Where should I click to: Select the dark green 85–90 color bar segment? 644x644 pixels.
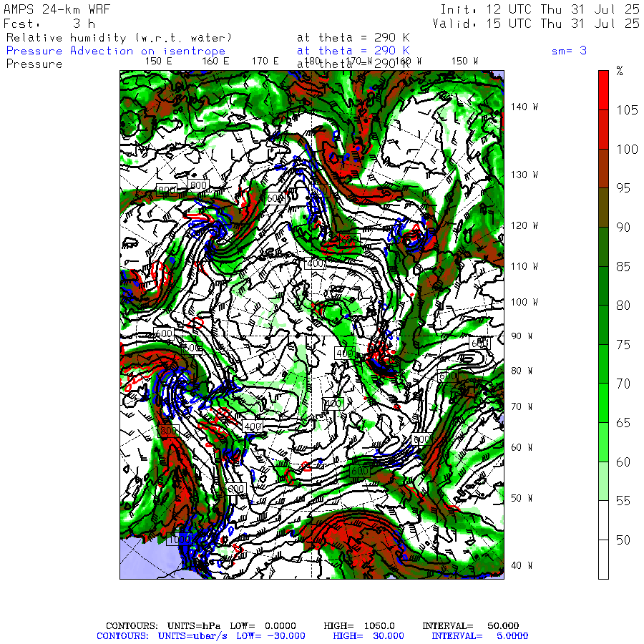pos(603,246)
